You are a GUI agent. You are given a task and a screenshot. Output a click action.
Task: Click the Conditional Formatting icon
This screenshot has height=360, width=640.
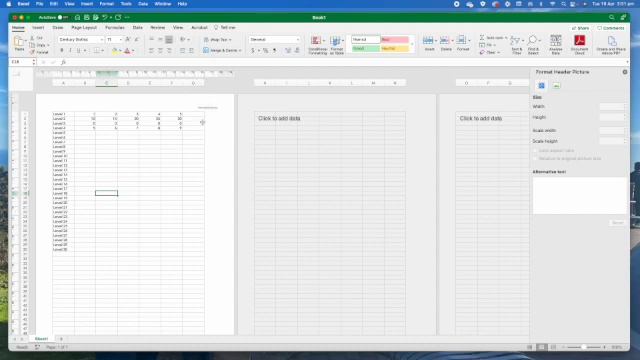click(x=316, y=40)
